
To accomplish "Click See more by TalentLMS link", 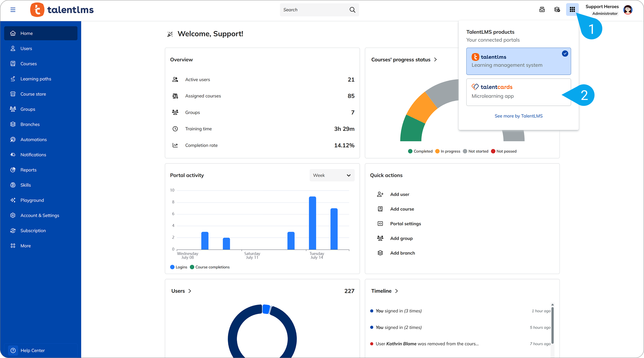I will (518, 116).
